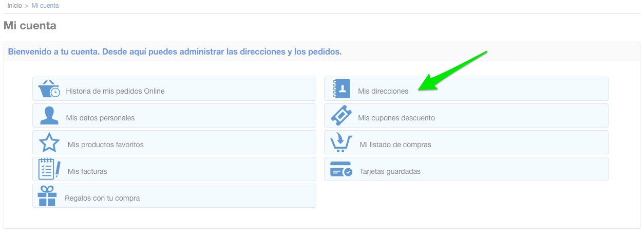644x232 pixels.
Task: Go to Mis datos personales
Action: pos(100,118)
